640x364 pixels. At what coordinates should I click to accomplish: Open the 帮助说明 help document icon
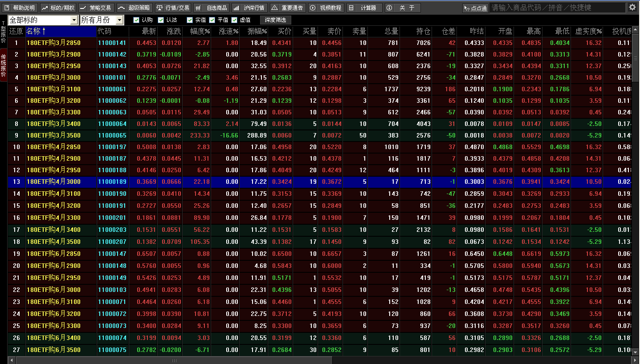tap(7, 8)
